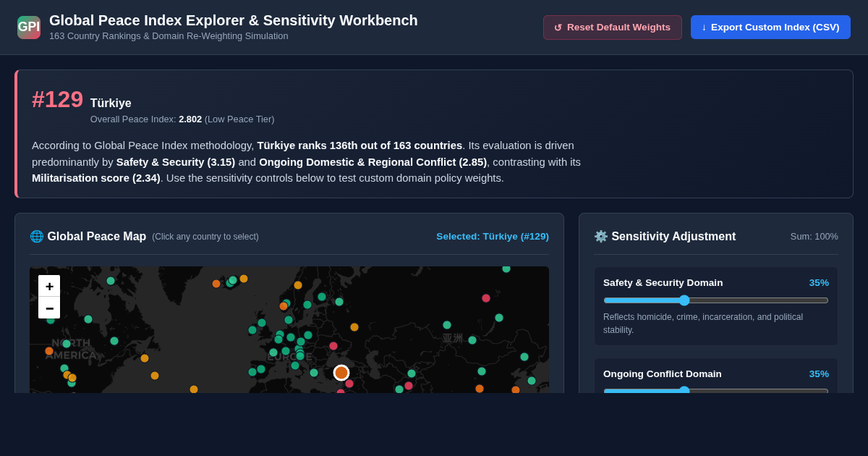Click the "Militarisation score (2.34)" text

tap(96, 177)
